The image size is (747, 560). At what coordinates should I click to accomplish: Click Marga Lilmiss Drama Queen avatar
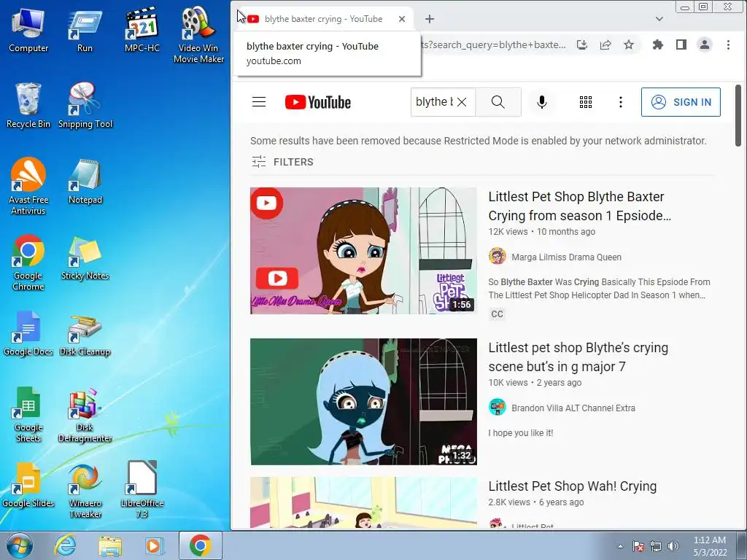coord(497,256)
